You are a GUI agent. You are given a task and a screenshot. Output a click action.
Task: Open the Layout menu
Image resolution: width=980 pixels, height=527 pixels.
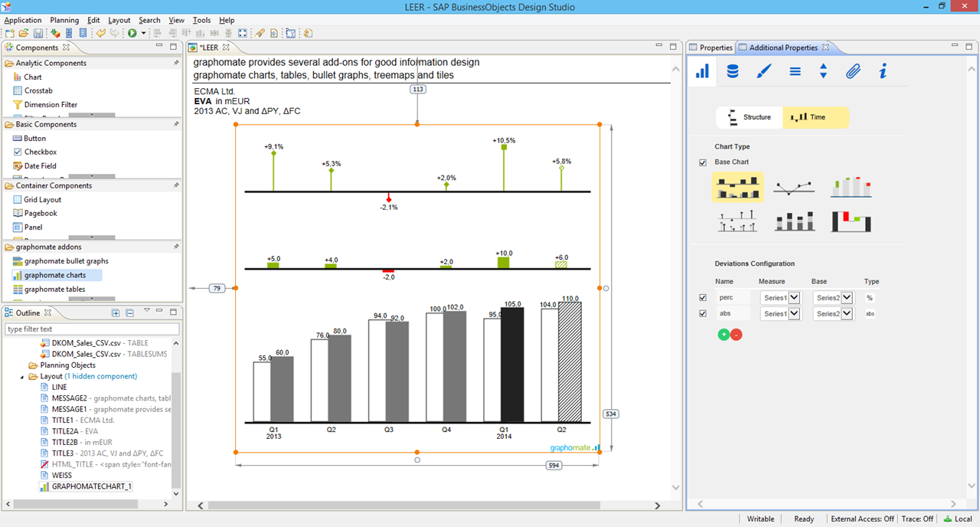(x=119, y=20)
